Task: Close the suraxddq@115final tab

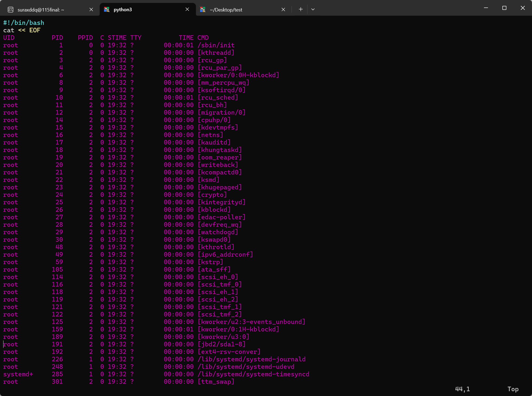Action: (x=91, y=10)
